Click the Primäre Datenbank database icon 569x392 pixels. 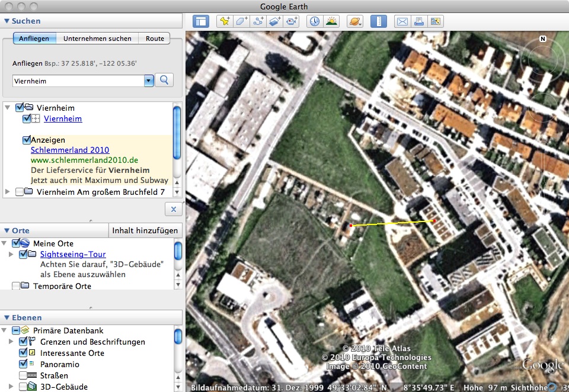coord(25,330)
